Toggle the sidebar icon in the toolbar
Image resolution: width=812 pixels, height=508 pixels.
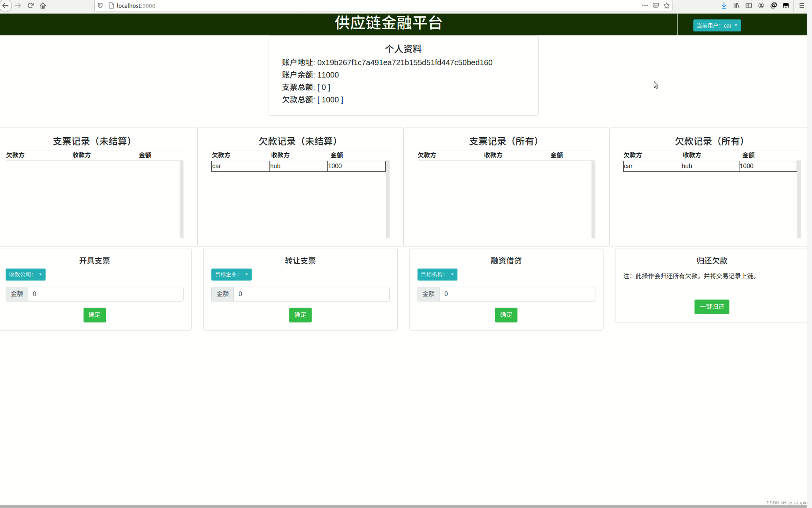pos(748,5)
